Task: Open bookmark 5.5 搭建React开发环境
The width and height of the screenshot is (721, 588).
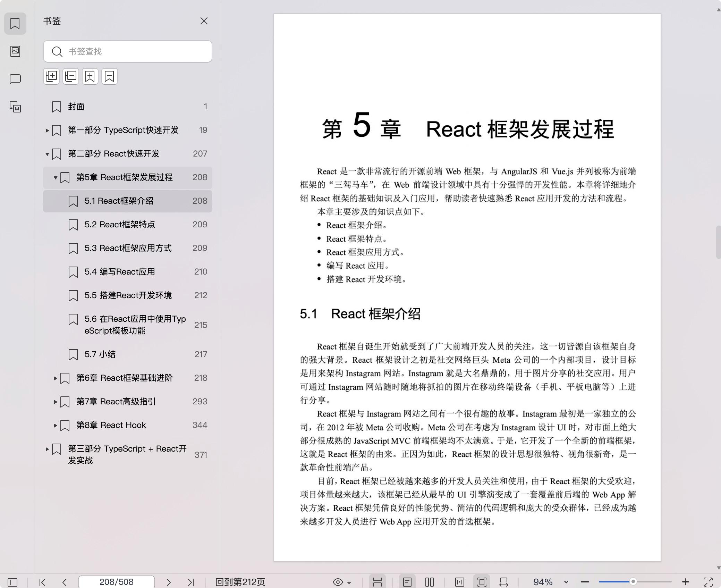Action: coord(128,295)
